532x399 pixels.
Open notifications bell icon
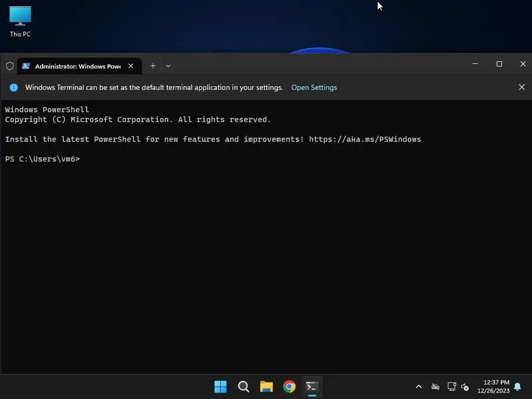518,387
